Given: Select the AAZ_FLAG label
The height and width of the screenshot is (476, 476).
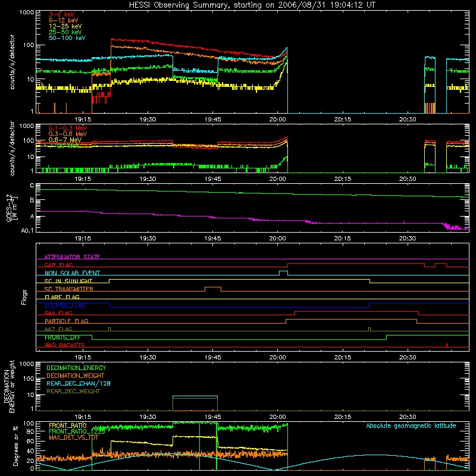Looking at the screenshot, I should pos(58,329).
